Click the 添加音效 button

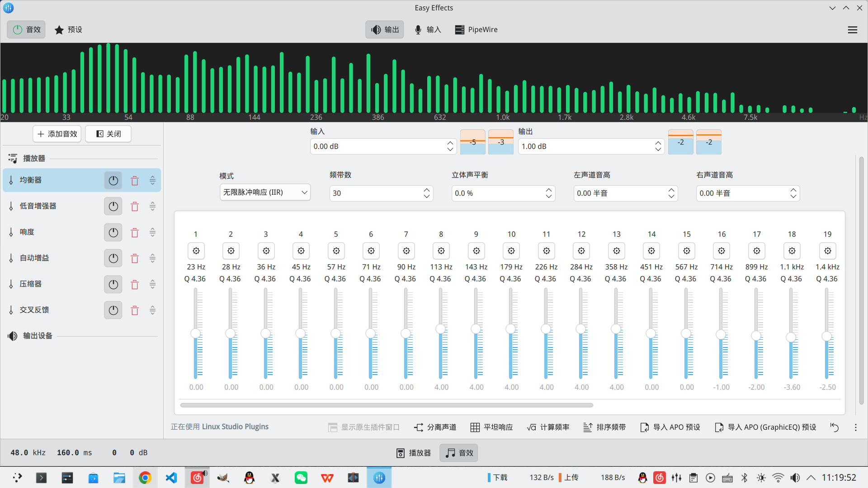click(57, 134)
